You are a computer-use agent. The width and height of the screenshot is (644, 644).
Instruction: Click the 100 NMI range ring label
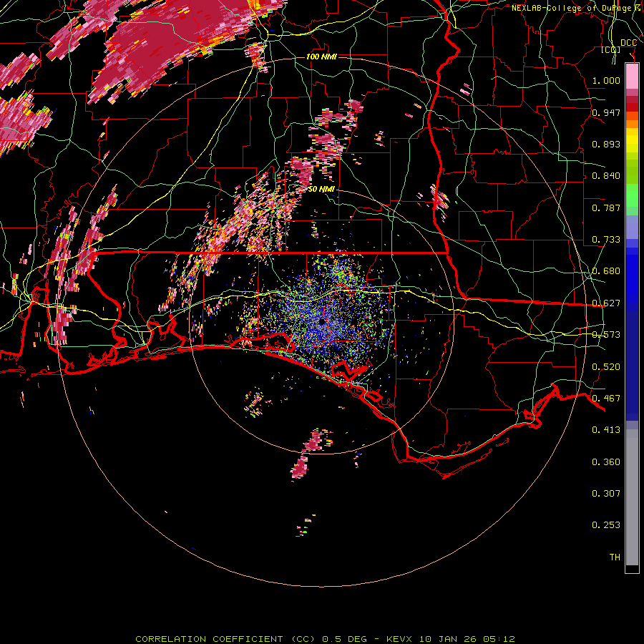coord(321,57)
